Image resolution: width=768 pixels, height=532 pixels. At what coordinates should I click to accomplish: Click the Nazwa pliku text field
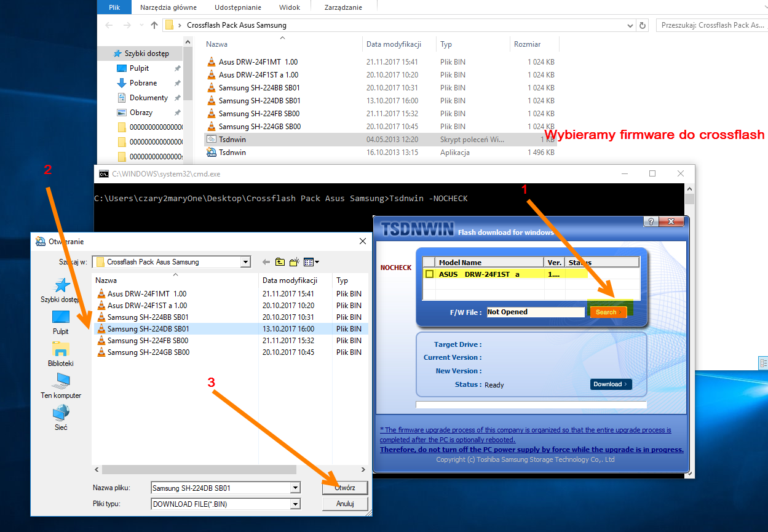tap(221, 488)
